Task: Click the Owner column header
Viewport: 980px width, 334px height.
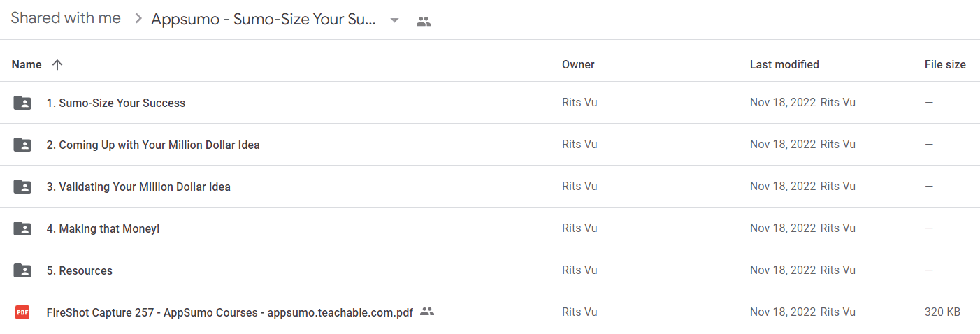Action: 578,64
